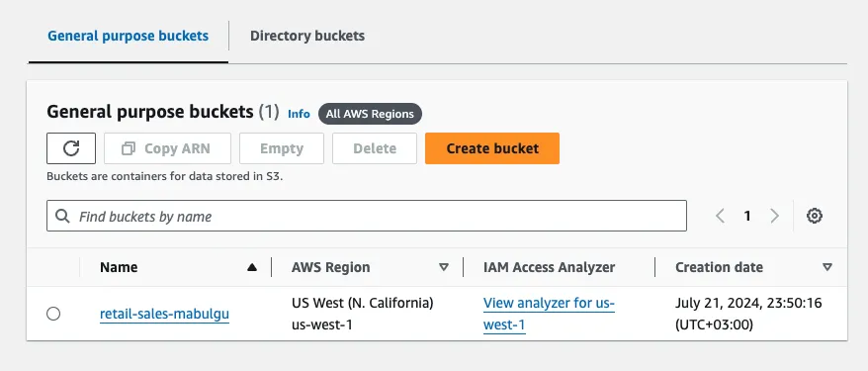Go to previous page arrow
Screen dimensions: 868x371
[x=720, y=216]
